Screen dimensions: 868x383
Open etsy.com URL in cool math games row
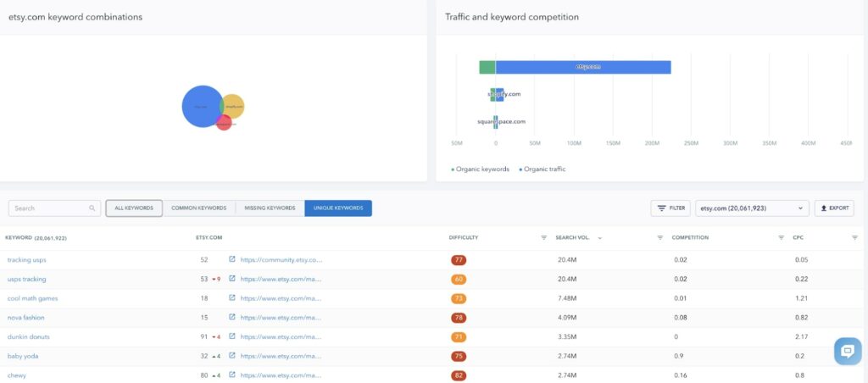281,298
